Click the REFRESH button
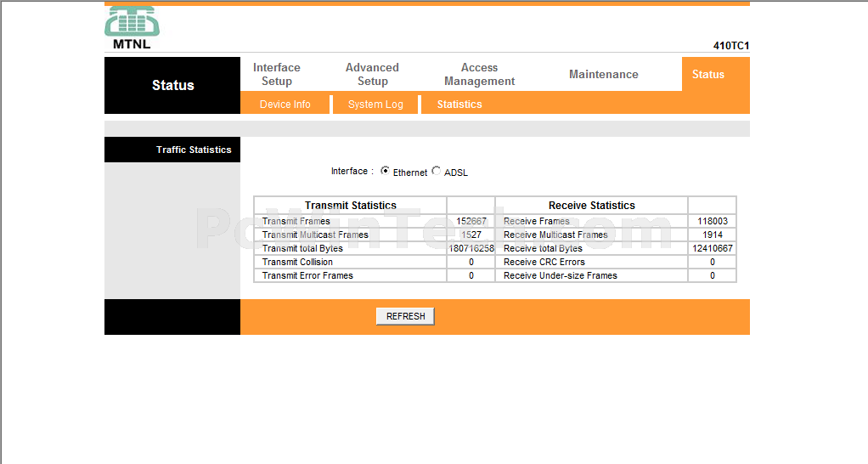This screenshot has height=464, width=868. pyautogui.click(x=405, y=316)
